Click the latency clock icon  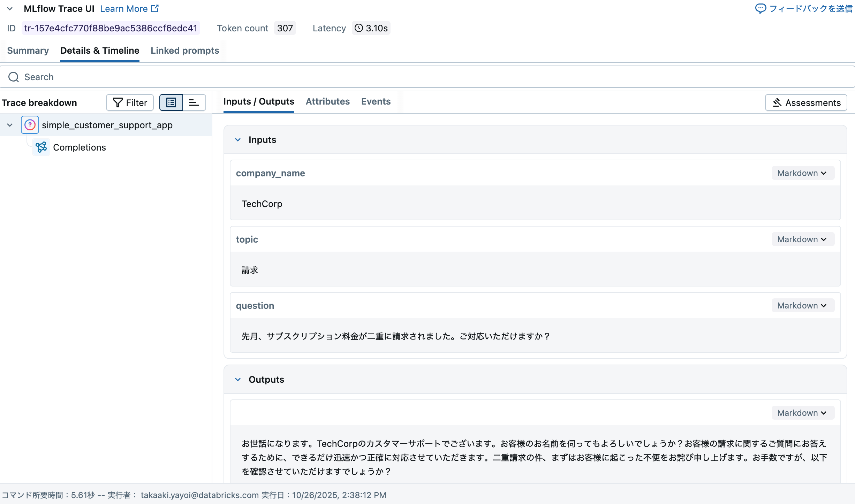tap(358, 28)
